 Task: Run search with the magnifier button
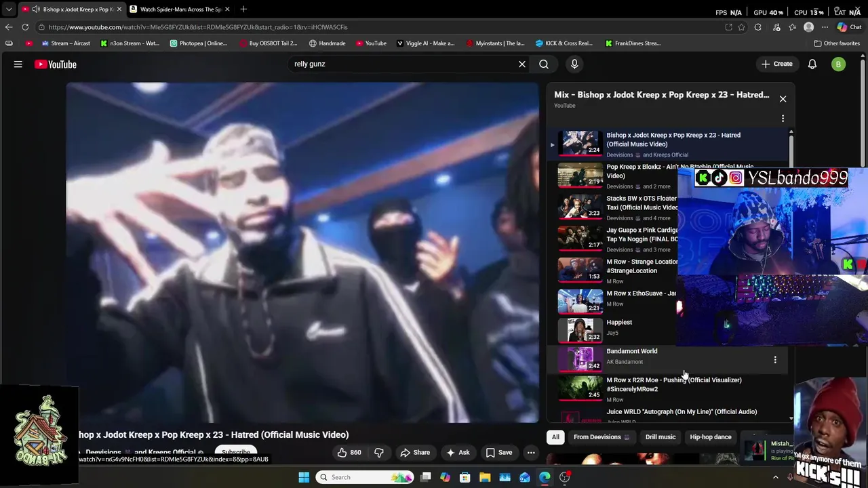coord(544,64)
